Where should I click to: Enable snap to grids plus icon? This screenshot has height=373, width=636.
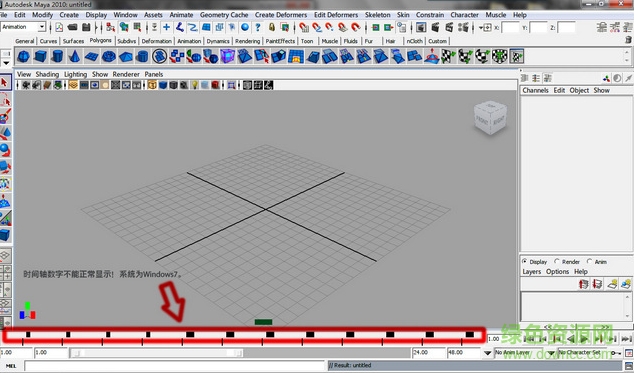pyautogui.click(x=166, y=27)
